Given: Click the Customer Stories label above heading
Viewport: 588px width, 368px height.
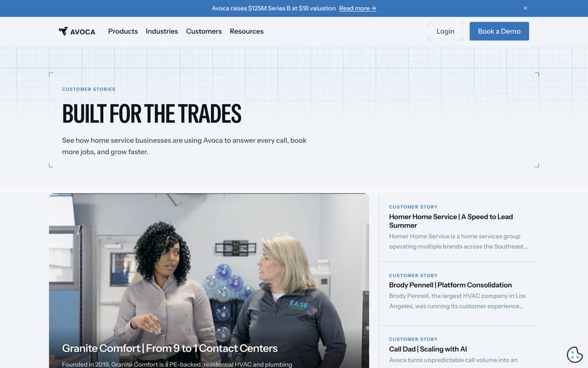Looking at the screenshot, I should (x=89, y=90).
